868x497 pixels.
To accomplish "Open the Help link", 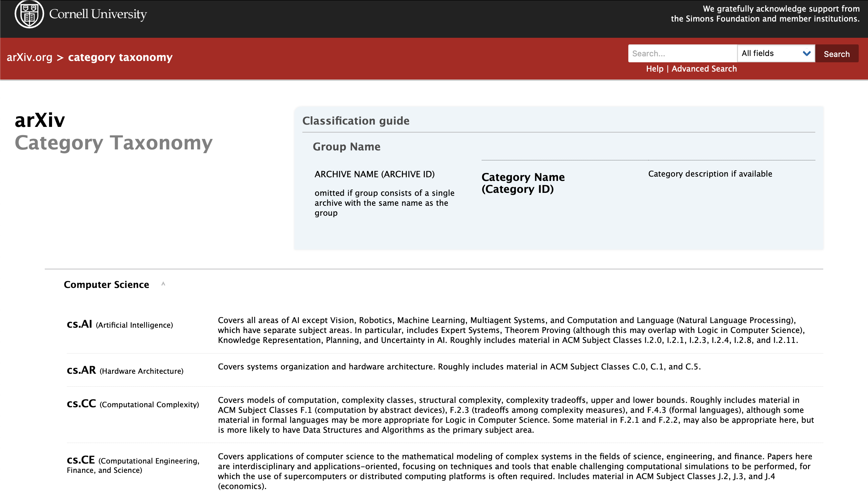I will tap(654, 69).
